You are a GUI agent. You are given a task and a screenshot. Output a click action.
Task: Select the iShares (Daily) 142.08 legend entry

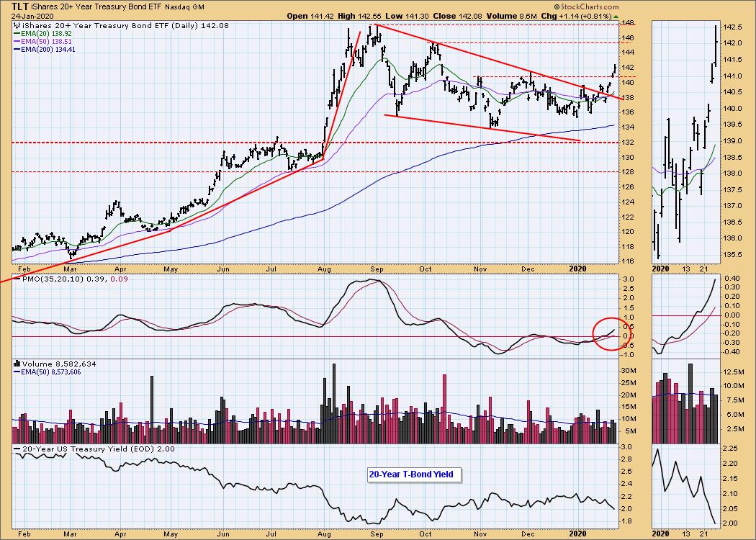click(x=125, y=25)
